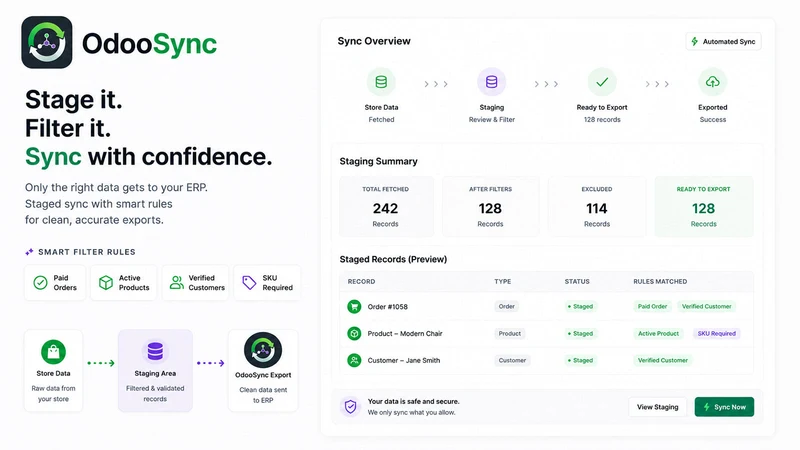
Task: Click the OdooSync app logo icon
Action: (47, 42)
